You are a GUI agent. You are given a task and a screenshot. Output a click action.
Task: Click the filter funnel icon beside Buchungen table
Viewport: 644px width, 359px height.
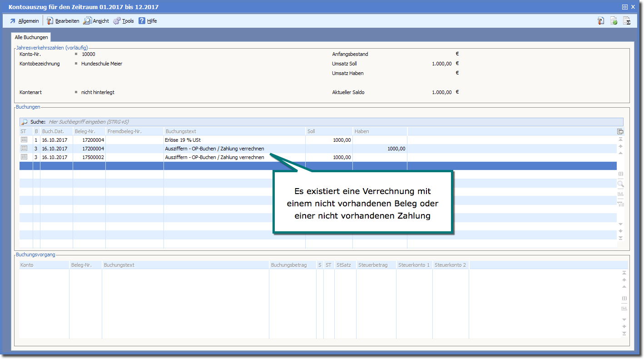coord(620,204)
